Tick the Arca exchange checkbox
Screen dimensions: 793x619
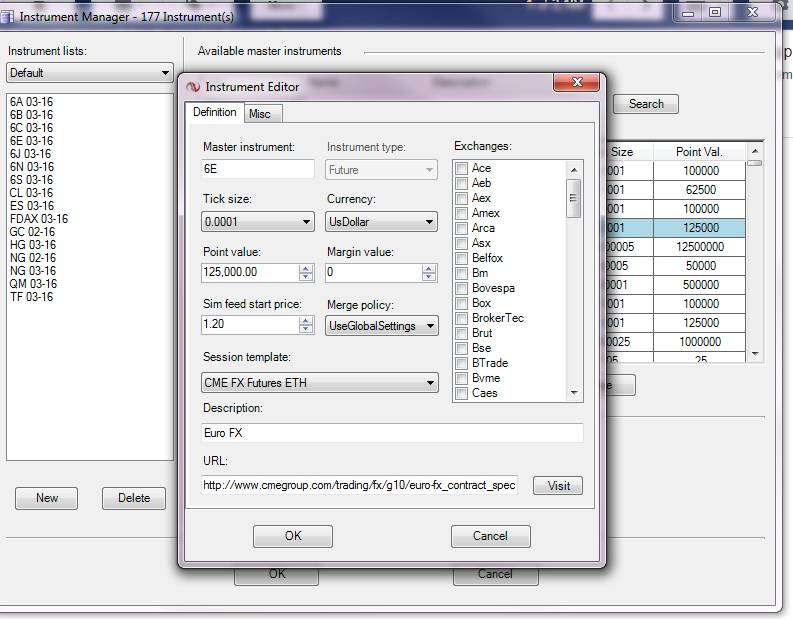461,228
